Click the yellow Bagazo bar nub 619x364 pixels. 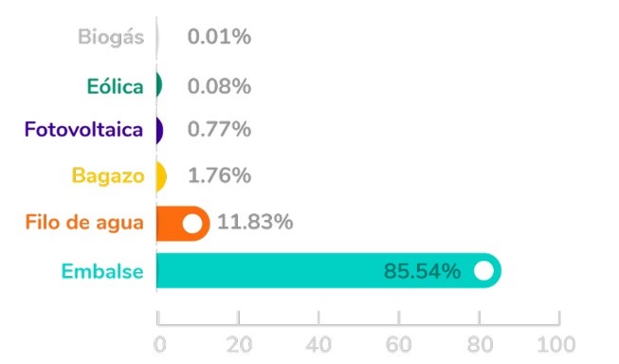(x=161, y=176)
